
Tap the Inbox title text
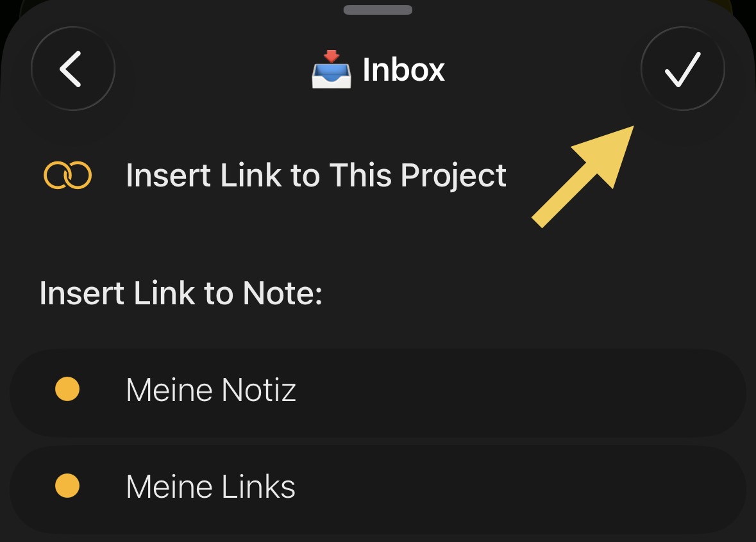click(403, 69)
